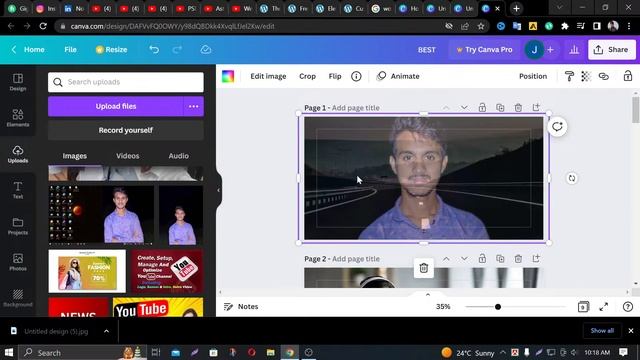
Task: Move Page 2 up with chevron
Action: point(446,259)
